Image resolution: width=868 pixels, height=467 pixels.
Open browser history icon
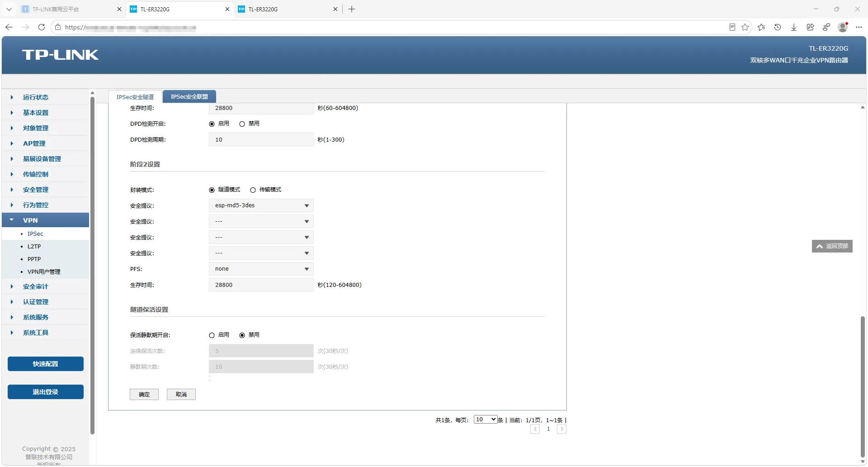778,27
